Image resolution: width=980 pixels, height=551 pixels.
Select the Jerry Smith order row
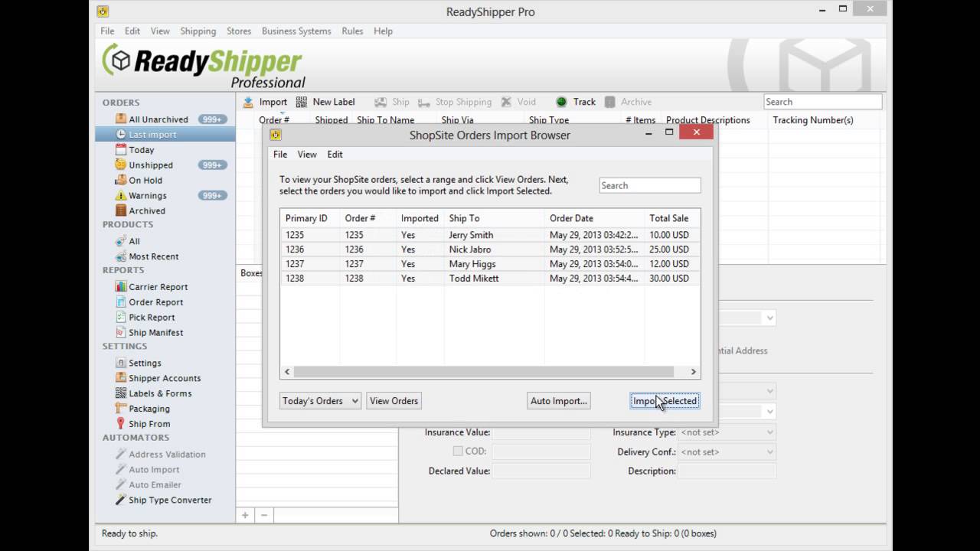pyautogui.click(x=490, y=235)
